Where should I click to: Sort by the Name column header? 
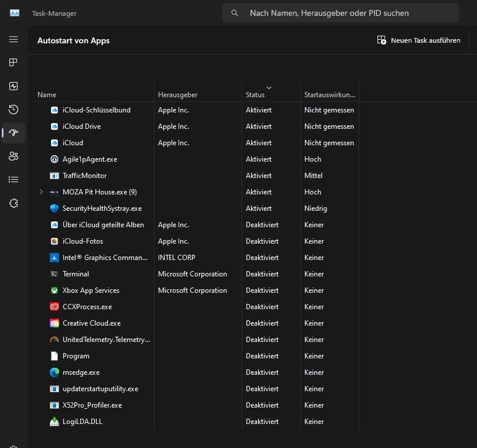(x=47, y=94)
